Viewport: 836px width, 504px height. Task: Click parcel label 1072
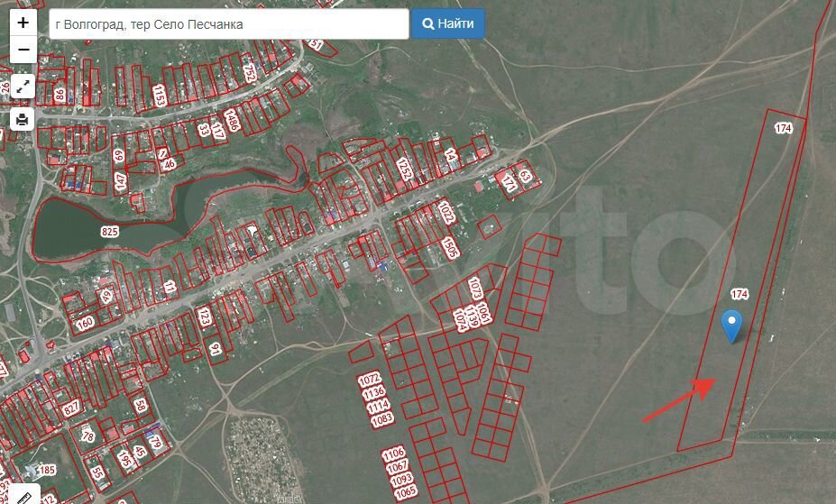[x=371, y=379]
